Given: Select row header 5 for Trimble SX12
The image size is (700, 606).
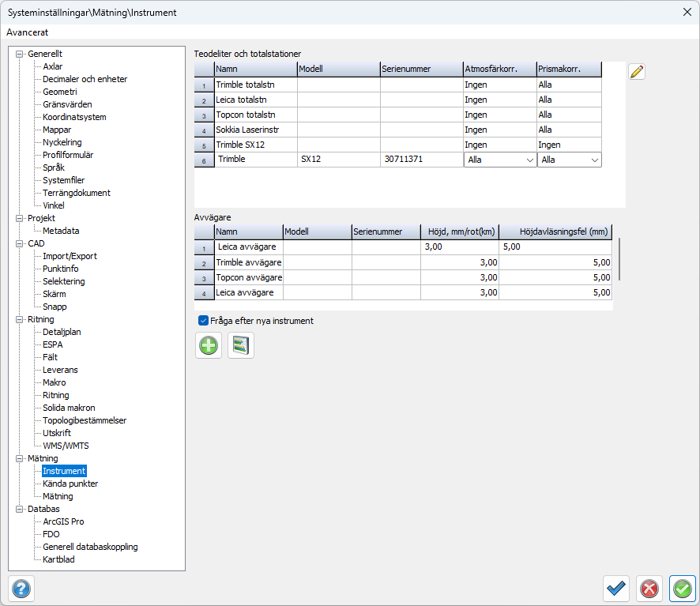Looking at the screenshot, I should pos(204,145).
